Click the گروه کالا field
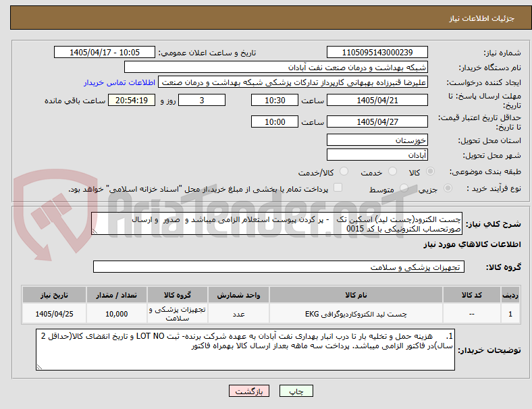 [279, 267]
